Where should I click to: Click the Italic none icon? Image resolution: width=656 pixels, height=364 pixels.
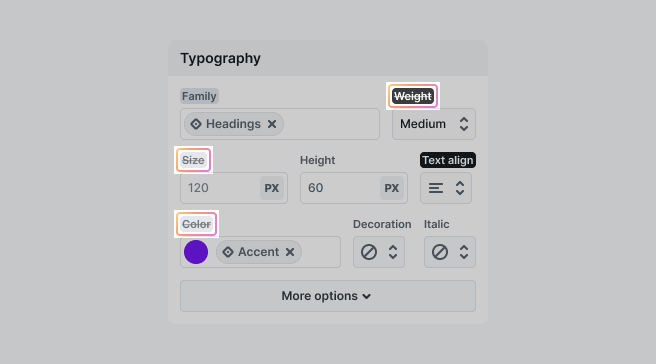pyautogui.click(x=440, y=252)
